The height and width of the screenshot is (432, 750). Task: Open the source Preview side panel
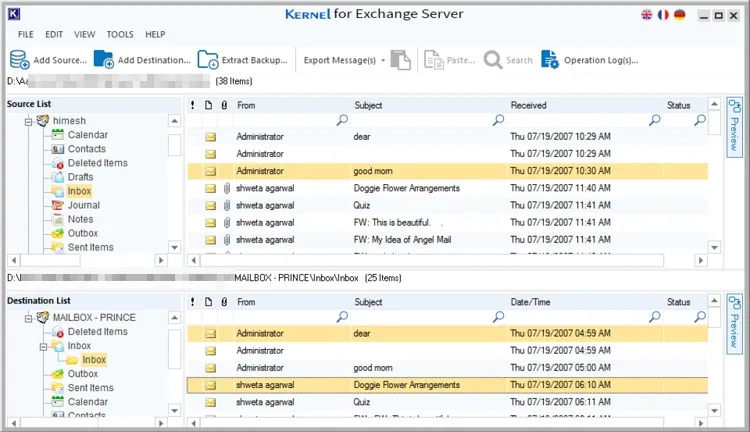[734, 126]
